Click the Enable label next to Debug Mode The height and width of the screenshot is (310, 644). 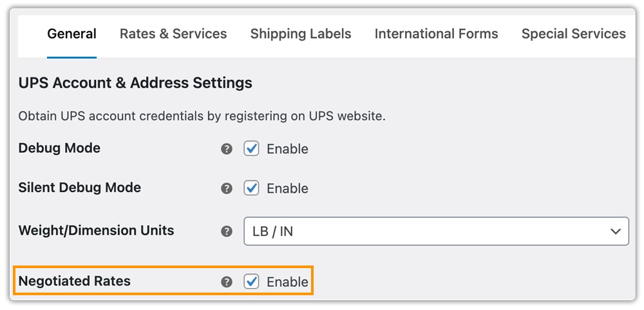point(287,149)
